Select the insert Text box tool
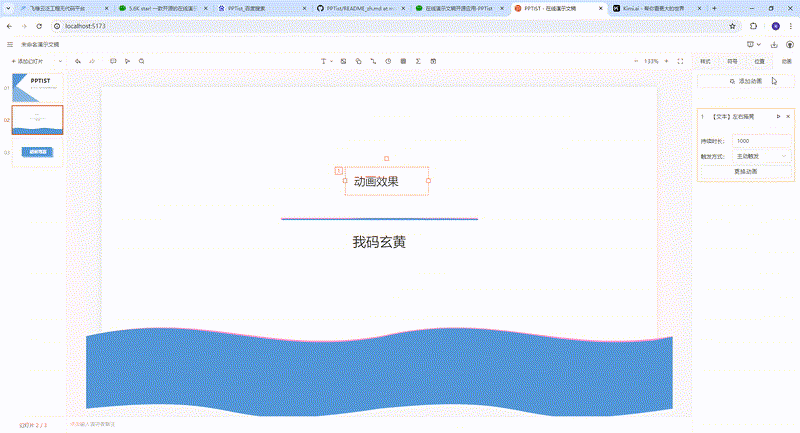This screenshot has width=800, height=433. (x=323, y=61)
